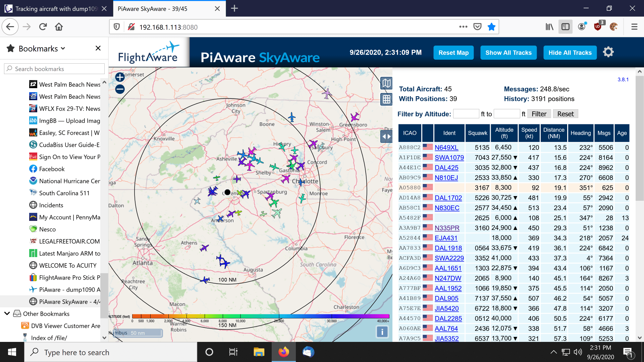Click the Hide All Tracks button
This screenshot has width=644, height=362.
point(570,53)
